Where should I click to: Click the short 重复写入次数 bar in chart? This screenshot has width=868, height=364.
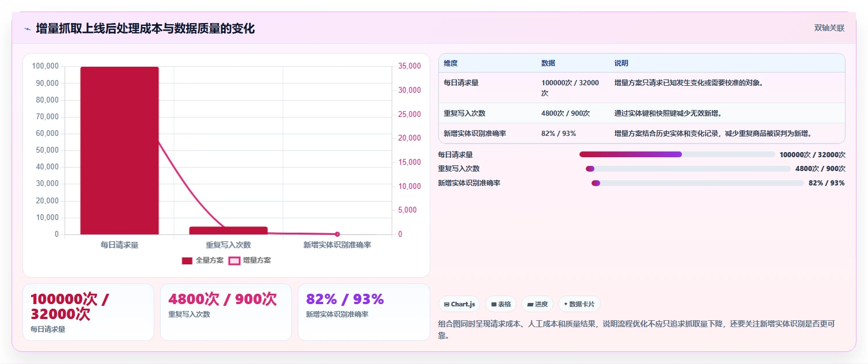click(x=228, y=230)
